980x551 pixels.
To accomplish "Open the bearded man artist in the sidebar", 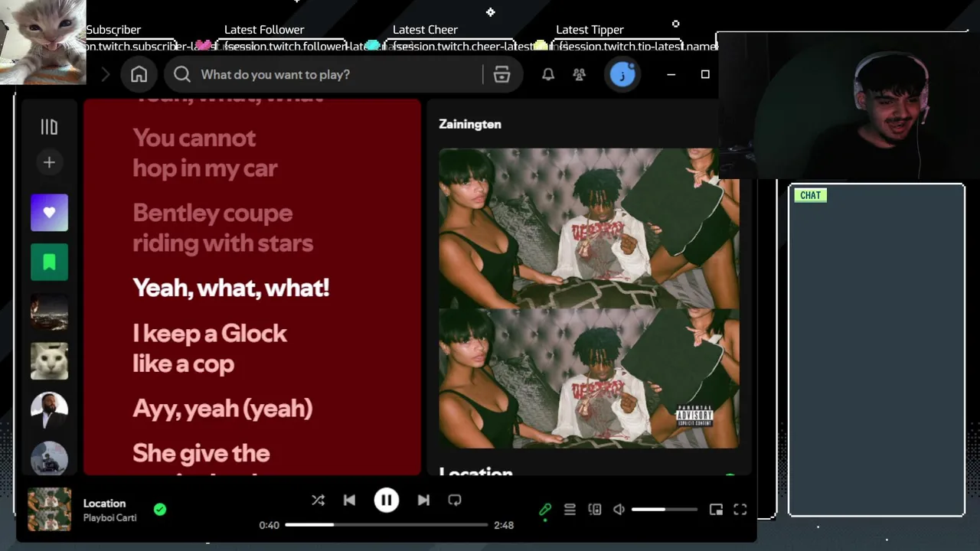I will [x=49, y=411].
